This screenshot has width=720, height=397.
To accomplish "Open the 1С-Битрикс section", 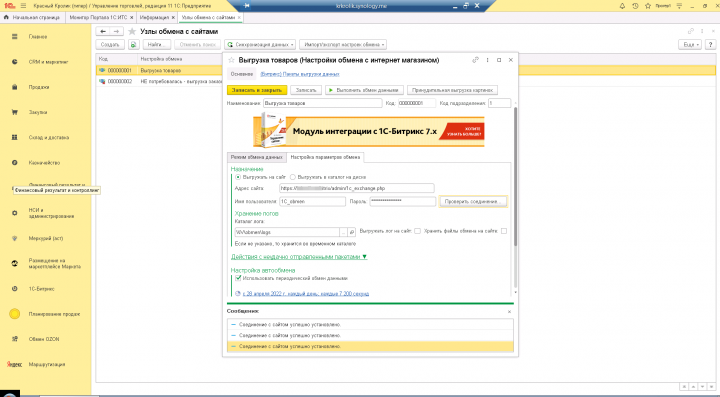I will click(41, 289).
